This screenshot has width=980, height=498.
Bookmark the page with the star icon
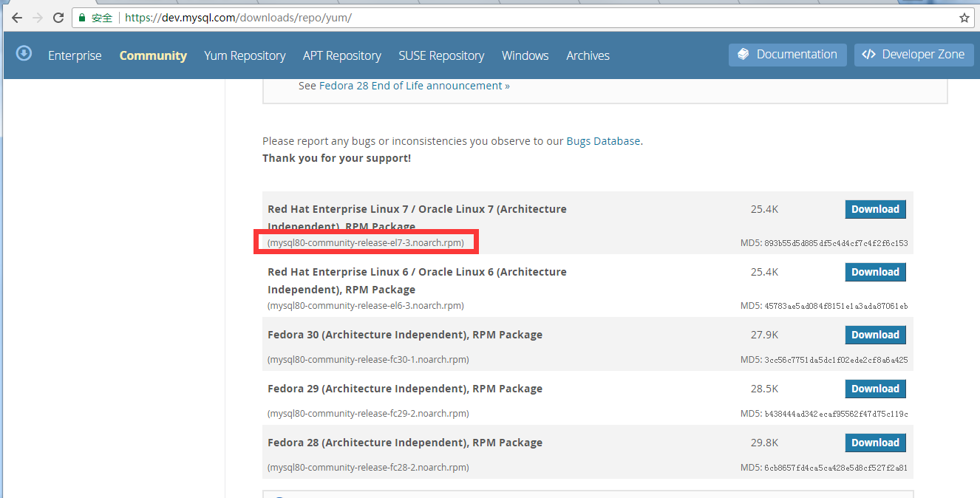pyautogui.click(x=964, y=18)
